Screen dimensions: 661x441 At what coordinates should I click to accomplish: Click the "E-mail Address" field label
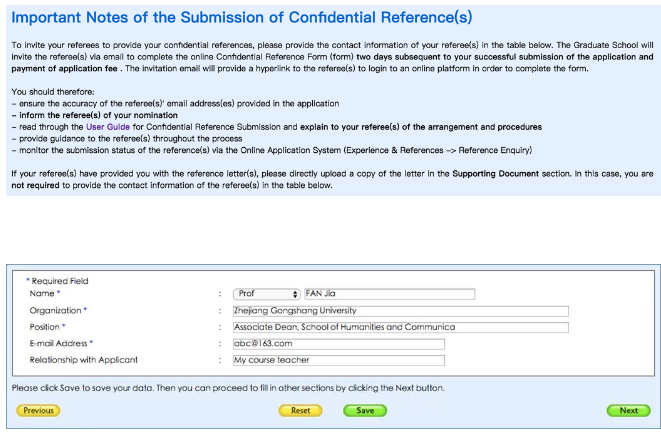tap(61, 343)
